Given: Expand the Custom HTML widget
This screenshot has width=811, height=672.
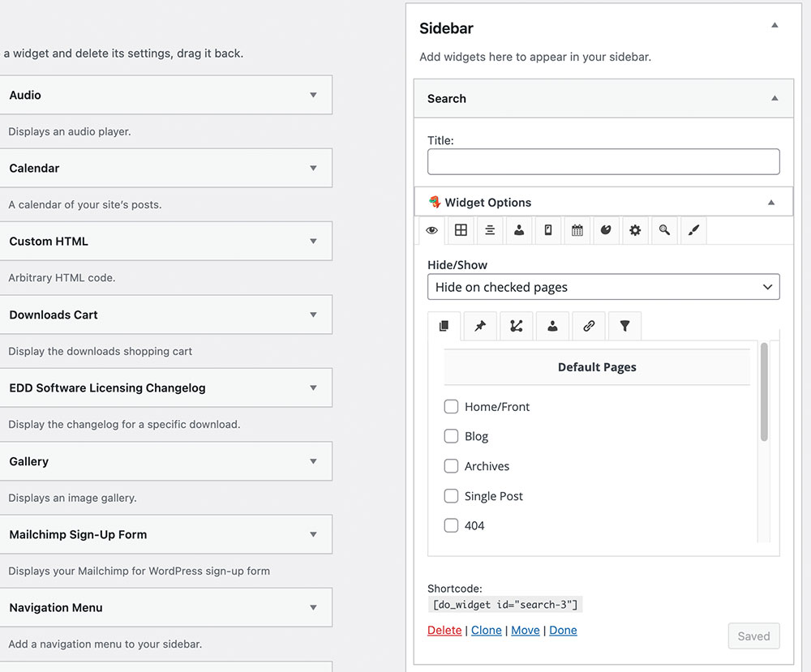Looking at the screenshot, I should [313, 242].
